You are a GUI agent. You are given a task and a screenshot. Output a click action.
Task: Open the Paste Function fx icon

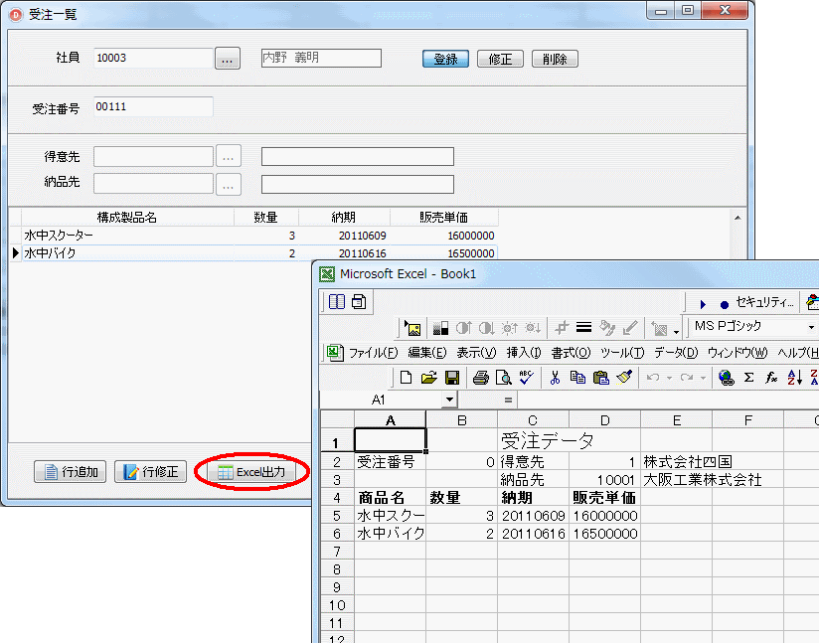click(771, 377)
